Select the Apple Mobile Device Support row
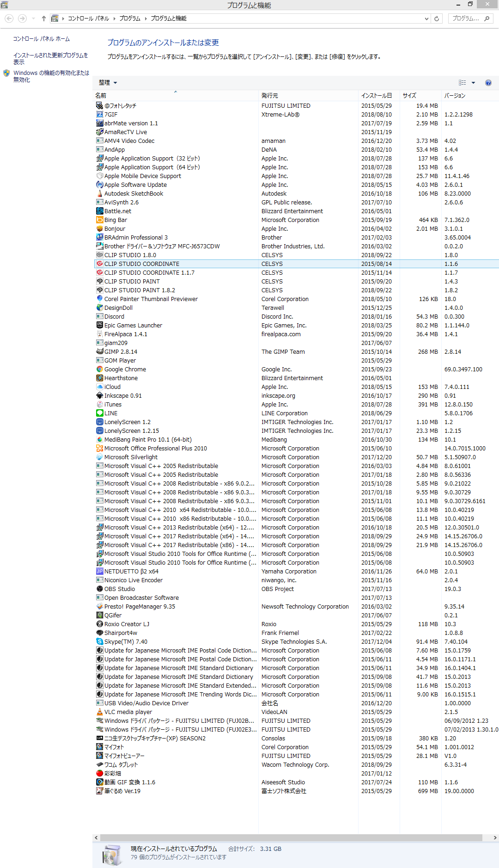This screenshot has width=499, height=868. [x=296, y=176]
